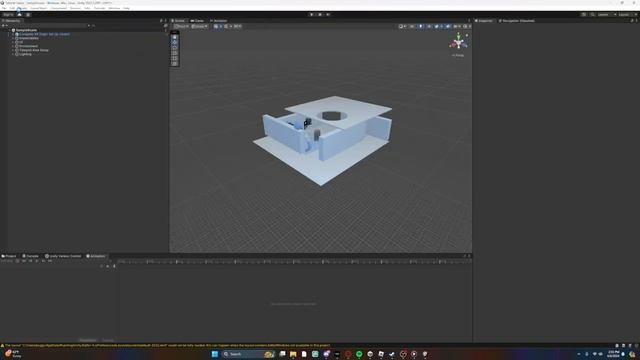Screen dimensions: 640x360
Task: Switch to the Game tab
Action: [x=197, y=20]
